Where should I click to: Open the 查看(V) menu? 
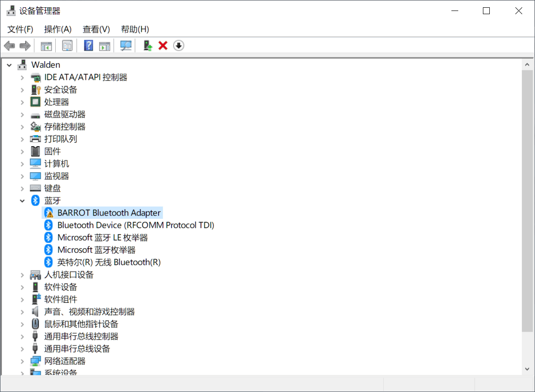coord(95,29)
